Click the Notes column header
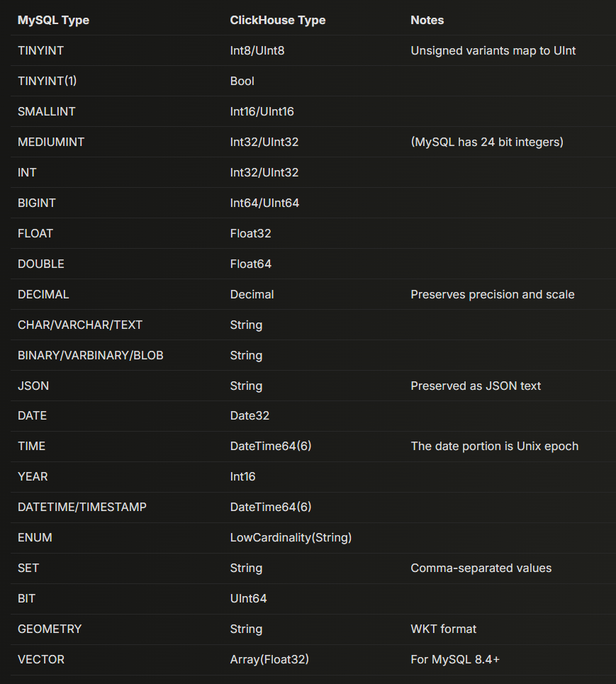Screen dimensions: 616x684 pos(427,20)
